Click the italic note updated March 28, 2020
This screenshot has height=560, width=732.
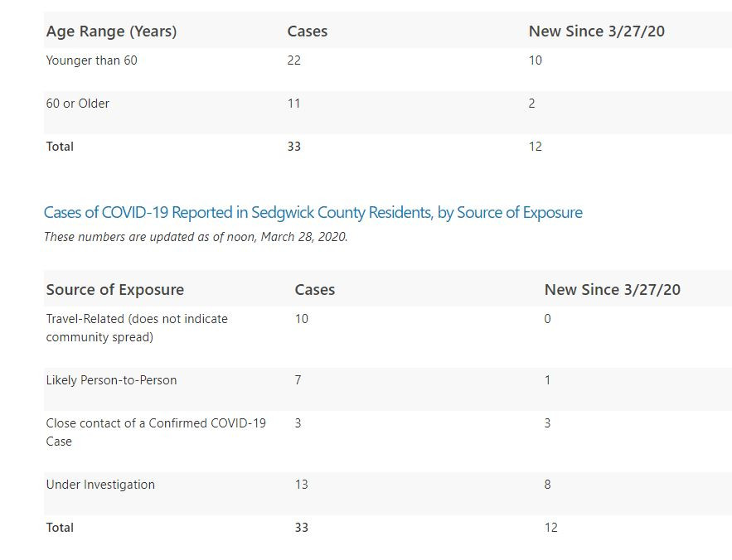(196, 237)
